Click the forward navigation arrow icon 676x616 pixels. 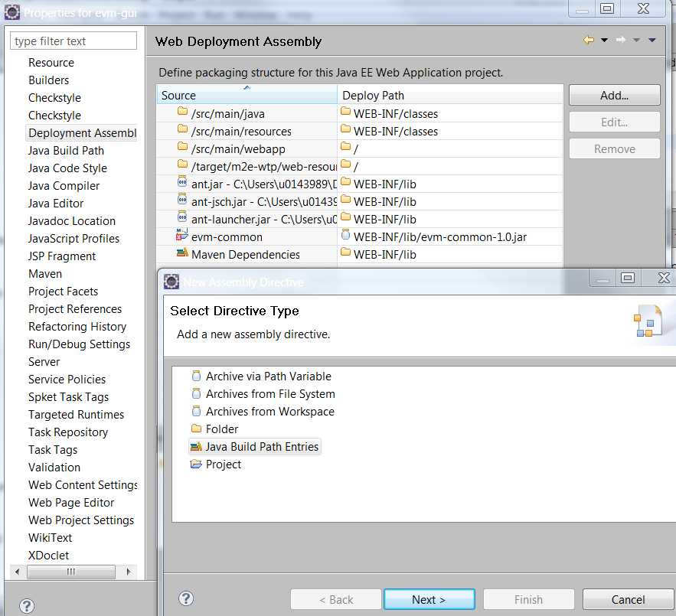(621, 40)
